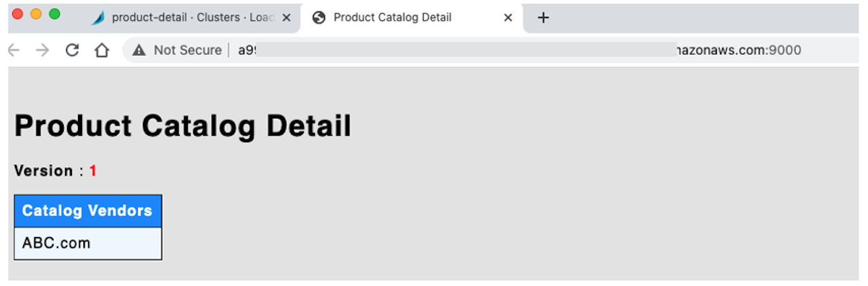Reload the page with refresh icon
The height and width of the screenshot is (286, 868).
(72, 50)
